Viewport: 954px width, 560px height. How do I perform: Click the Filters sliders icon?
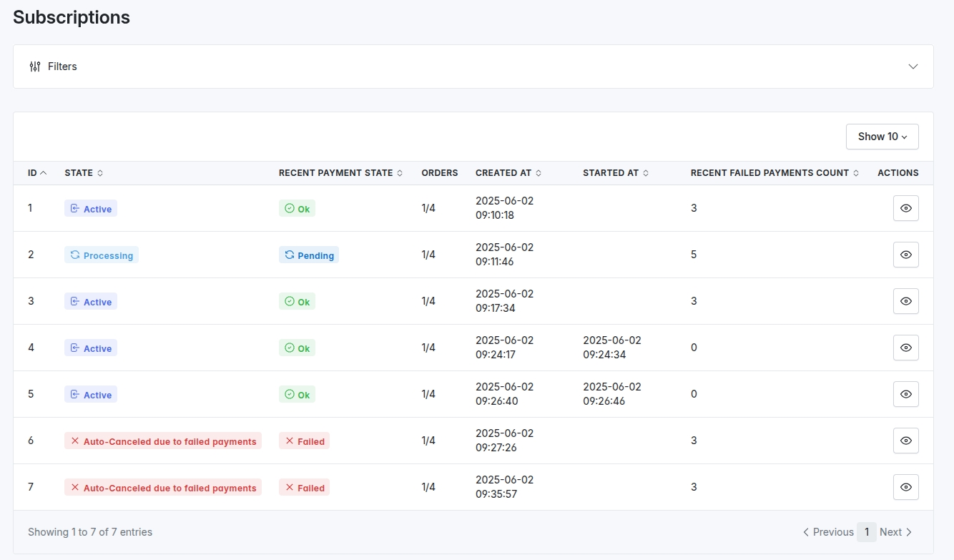[35, 67]
